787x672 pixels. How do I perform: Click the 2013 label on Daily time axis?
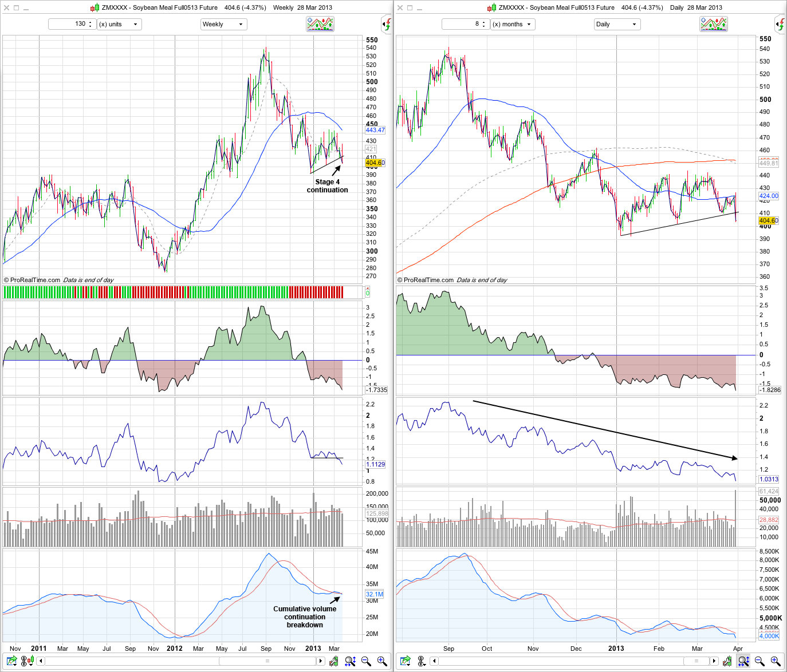pos(616,649)
